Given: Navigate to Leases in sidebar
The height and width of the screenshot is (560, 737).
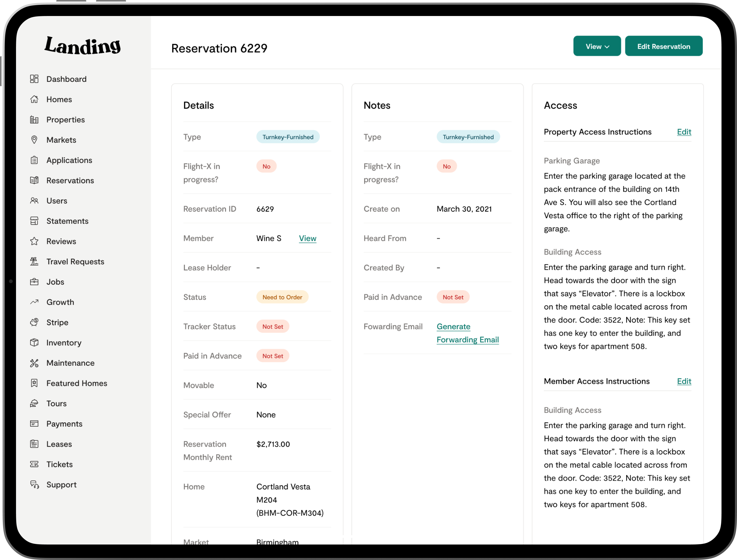Looking at the screenshot, I should click(59, 444).
